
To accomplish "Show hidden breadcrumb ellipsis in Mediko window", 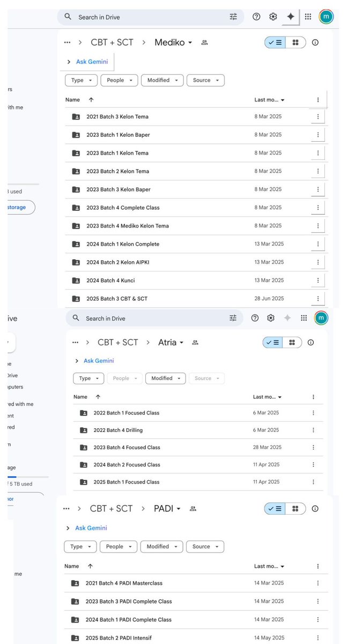I will pyautogui.click(x=67, y=42).
